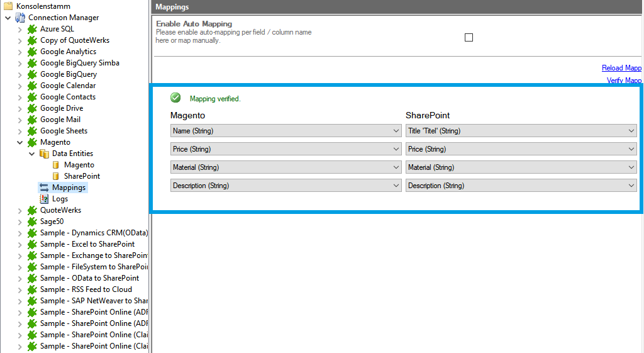Click the Reload Mapping link
This screenshot has width=644, height=353.
[x=621, y=68]
